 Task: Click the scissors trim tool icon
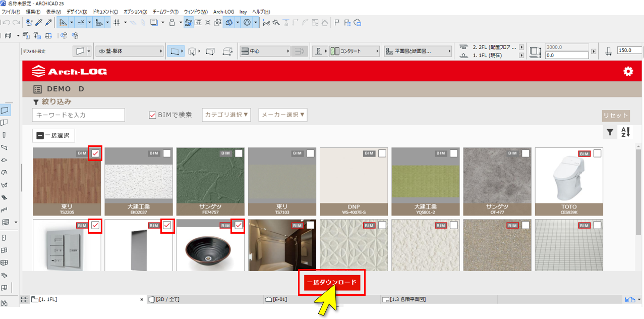(267, 22)
